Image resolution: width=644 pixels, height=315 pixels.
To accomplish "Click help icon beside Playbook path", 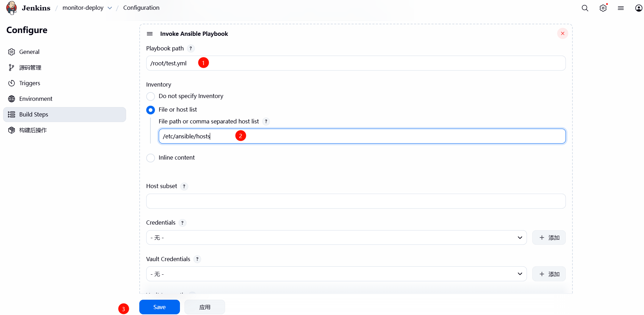I will (x=191, y=49).
